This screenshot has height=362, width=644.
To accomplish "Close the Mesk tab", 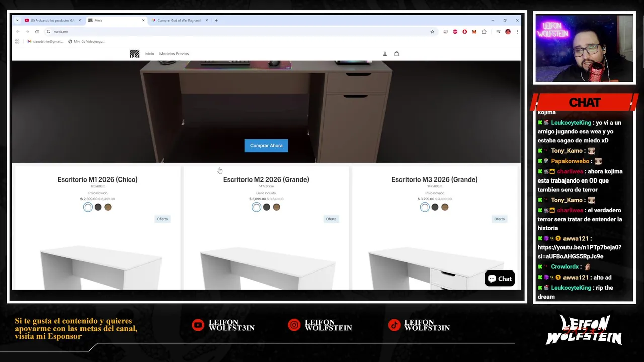I will pyautogui.click(x=143, y=20).
